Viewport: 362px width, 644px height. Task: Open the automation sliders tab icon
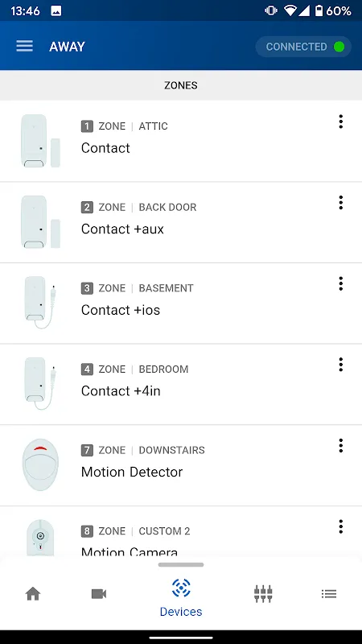[263, 593]
